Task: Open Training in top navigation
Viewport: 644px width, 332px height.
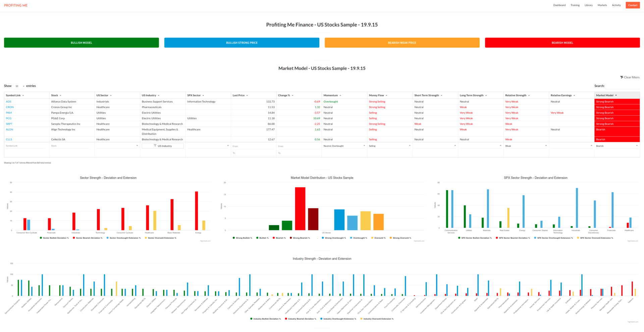Action: click(x=575, y=5)
